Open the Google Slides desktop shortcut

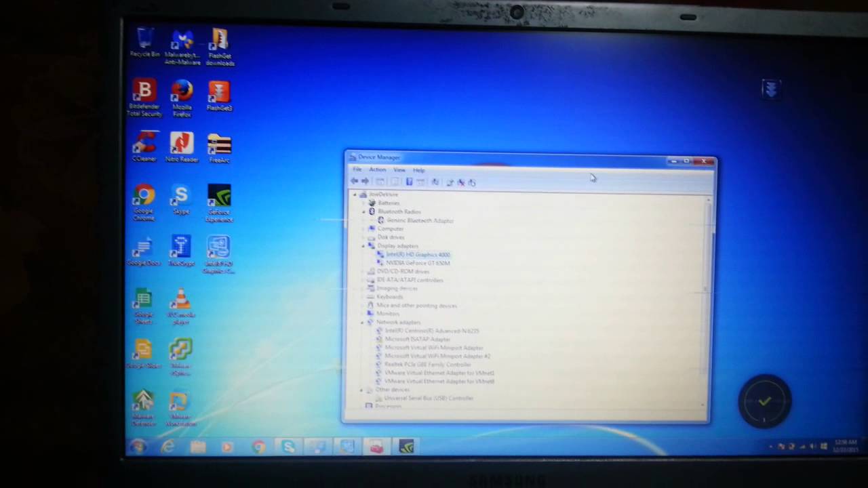click(144, 354)
